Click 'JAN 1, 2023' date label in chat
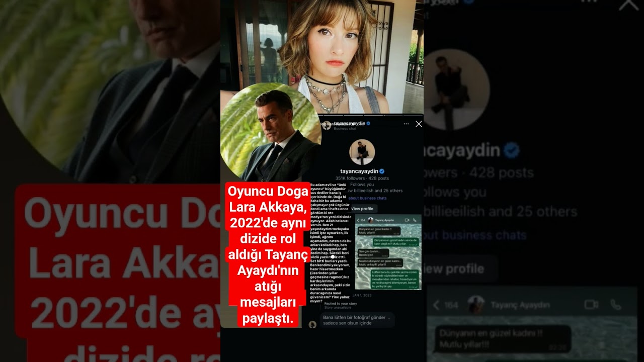 click(x=362, y=295)
